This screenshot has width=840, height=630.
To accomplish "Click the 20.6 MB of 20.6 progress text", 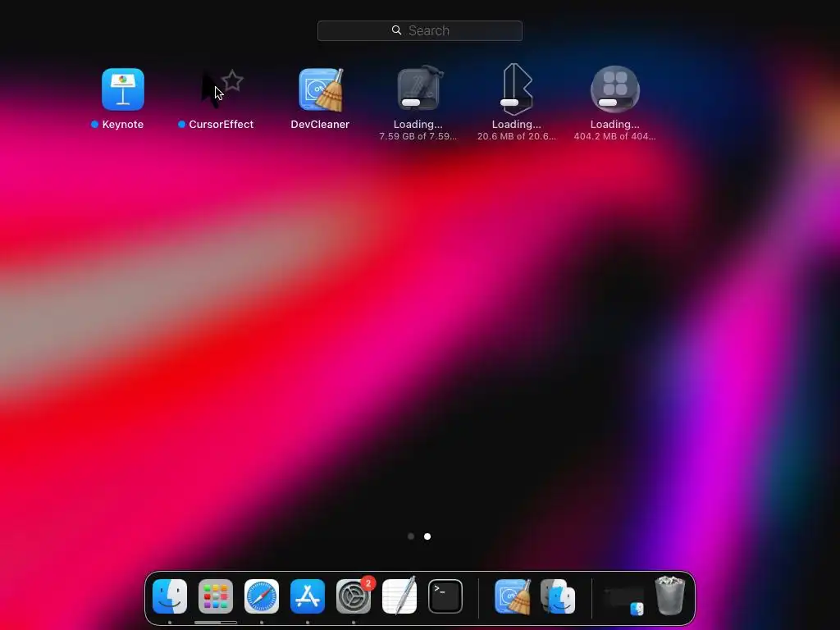I will click(517, 137).
